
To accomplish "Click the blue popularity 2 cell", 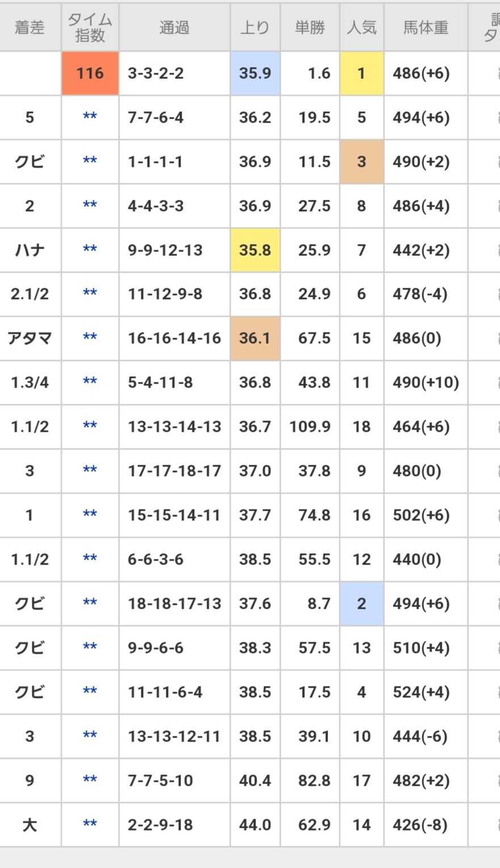I will tap(362, 604).
